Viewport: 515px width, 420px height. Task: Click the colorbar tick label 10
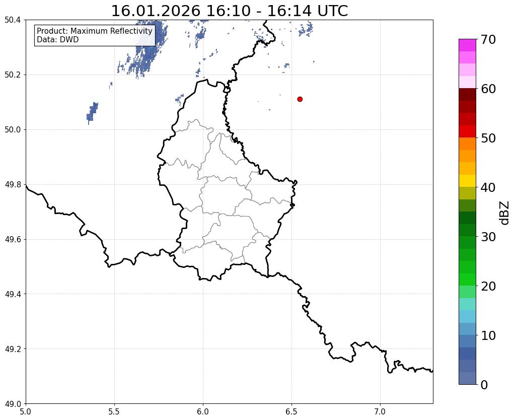[x=488, y=335]
